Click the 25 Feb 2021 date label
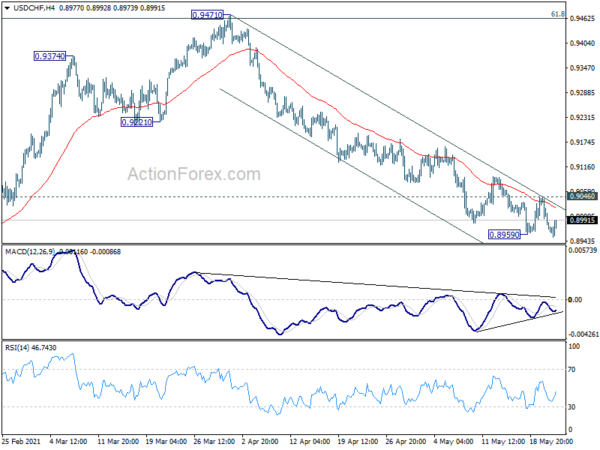The height and width of the screenshot is (450, 600). pos(21,442)
